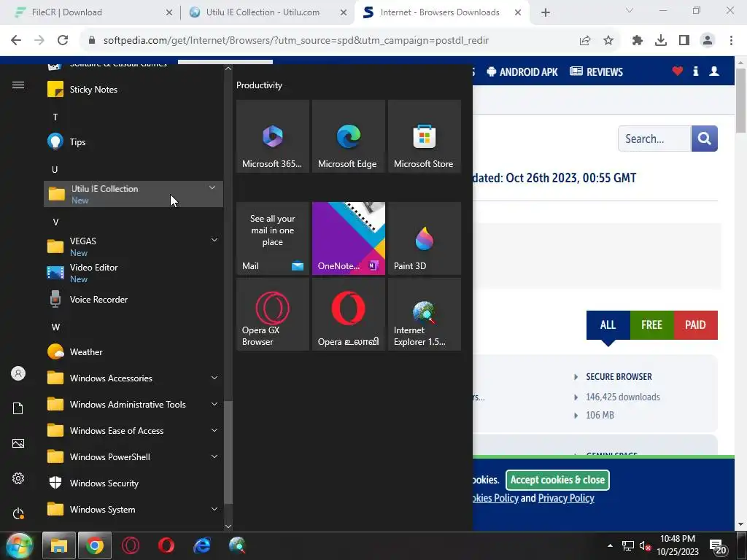
Task: Launch Opera from taskbar
Action: coord(166,545)
